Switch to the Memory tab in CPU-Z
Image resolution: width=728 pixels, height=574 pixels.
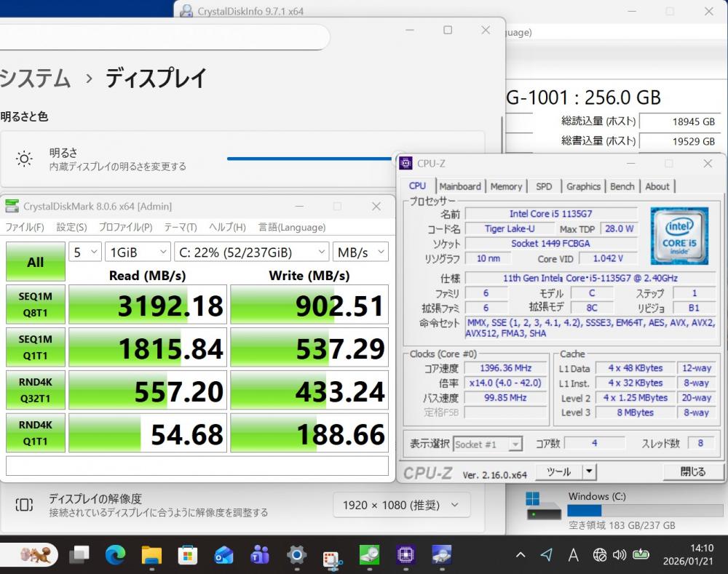(x=506, y=186)
